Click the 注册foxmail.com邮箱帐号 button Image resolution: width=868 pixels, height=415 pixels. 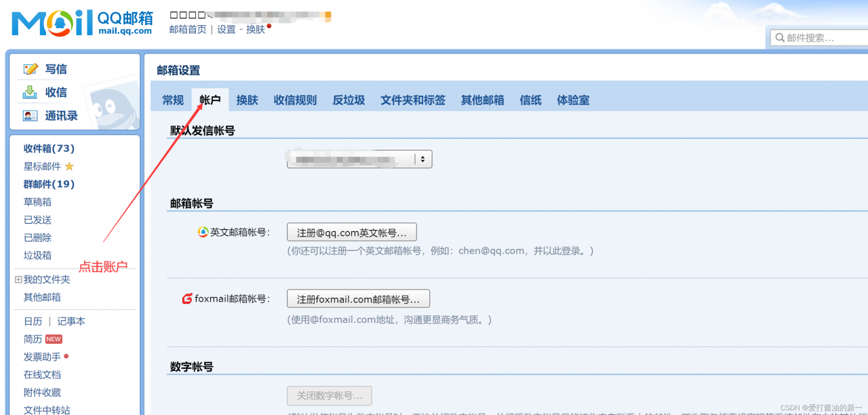[x=358, y=298]
